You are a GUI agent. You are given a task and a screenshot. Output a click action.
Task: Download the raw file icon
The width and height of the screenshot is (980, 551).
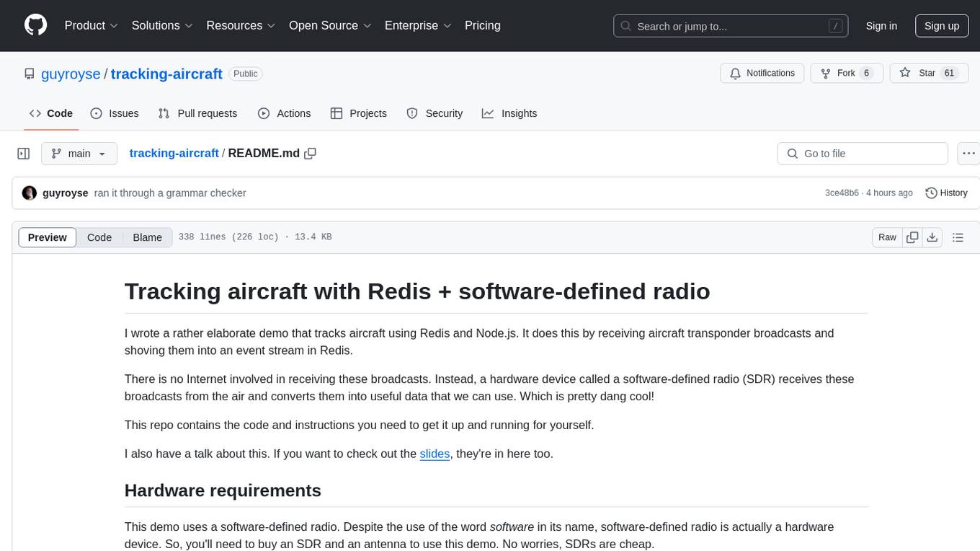[x=932, y=237]
